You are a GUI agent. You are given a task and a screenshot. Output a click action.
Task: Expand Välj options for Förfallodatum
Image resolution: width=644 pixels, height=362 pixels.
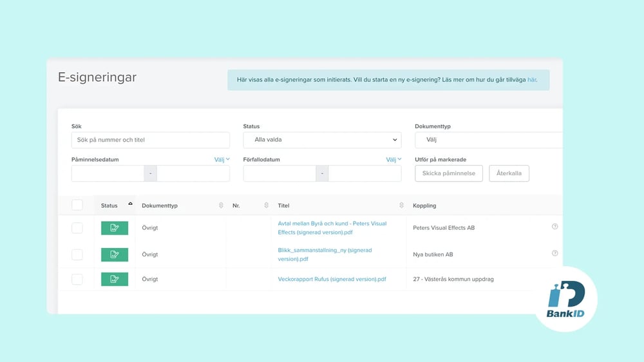393,159
